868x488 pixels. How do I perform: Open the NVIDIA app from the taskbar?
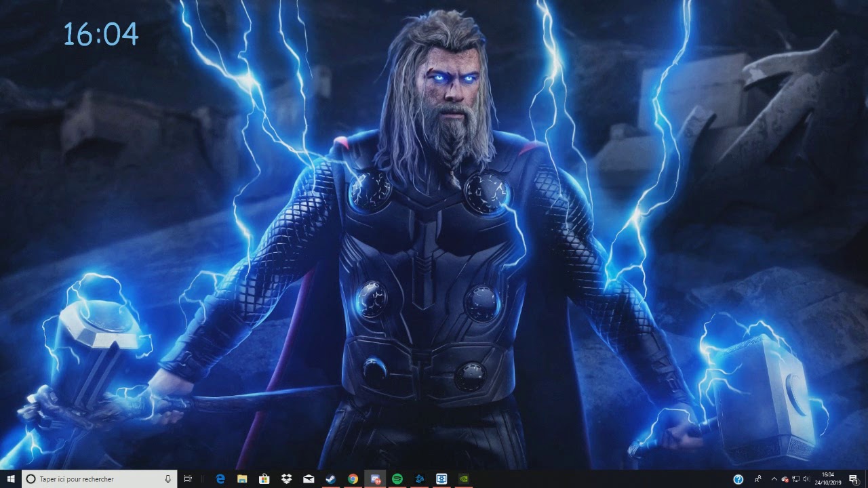pos(464,479)
